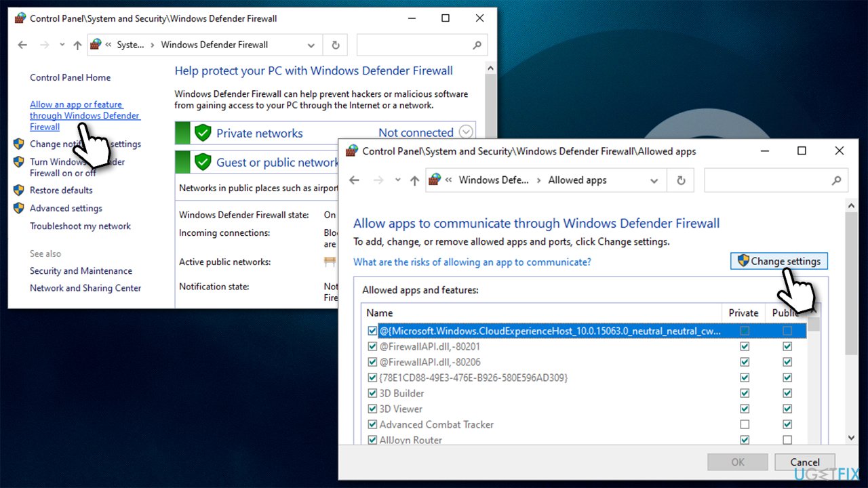
Task: Click Restore defaults link
Action: tap(61, 190)
